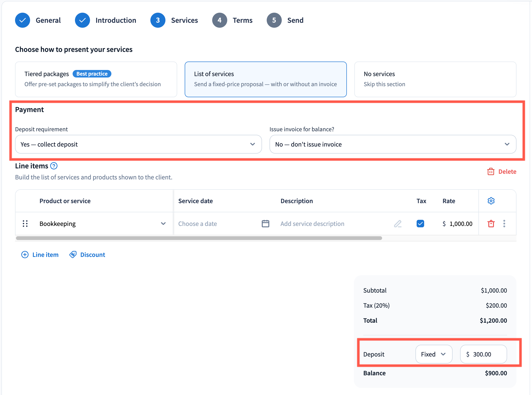Open the table column settings gear
532x395 pixels.
(x=491, y=201)
